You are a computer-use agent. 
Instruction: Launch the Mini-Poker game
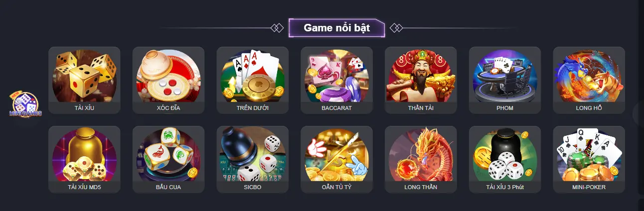click(589, 159)
